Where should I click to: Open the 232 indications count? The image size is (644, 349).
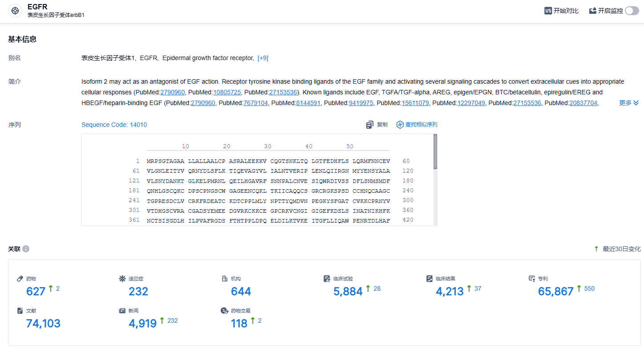138,292
